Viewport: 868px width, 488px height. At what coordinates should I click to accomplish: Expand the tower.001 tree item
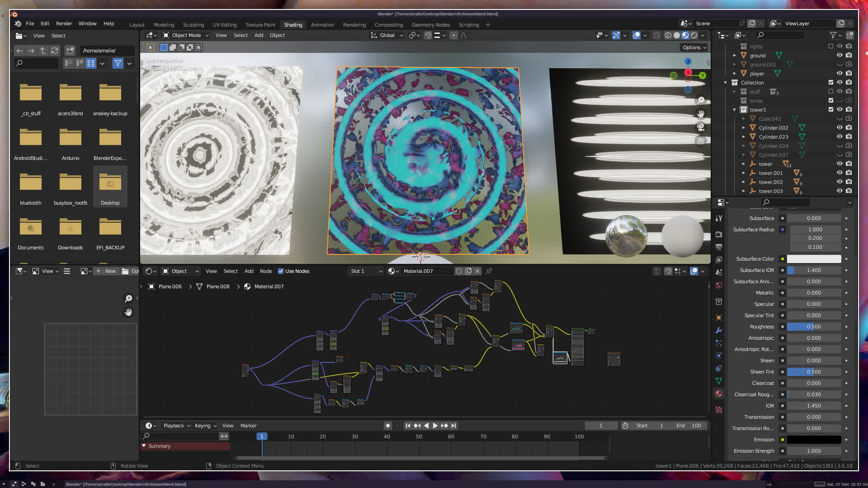pos(744,173)
